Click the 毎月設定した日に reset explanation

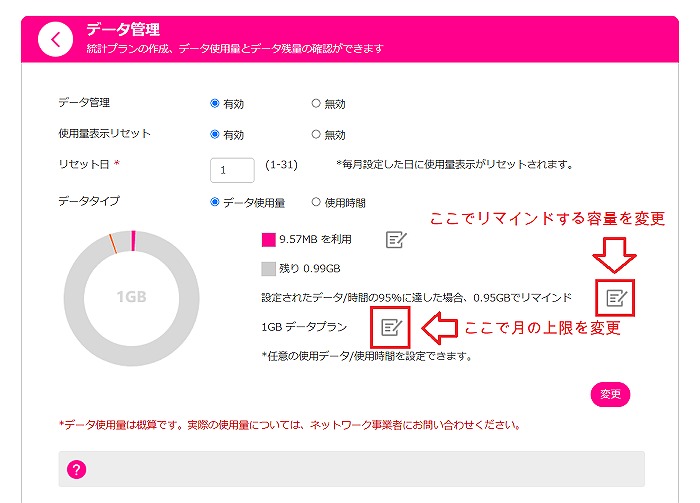[455, 164]
